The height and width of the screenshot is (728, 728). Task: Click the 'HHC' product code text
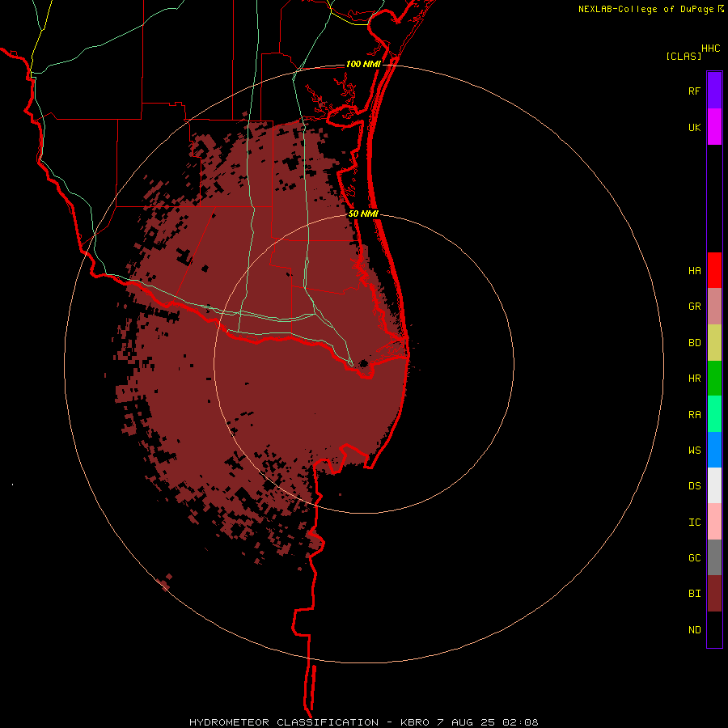pyautogui.click(x=710, y=49)
